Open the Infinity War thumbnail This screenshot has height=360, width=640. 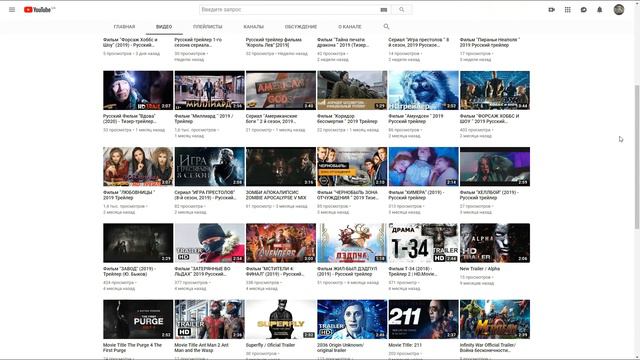coord(495,319)
